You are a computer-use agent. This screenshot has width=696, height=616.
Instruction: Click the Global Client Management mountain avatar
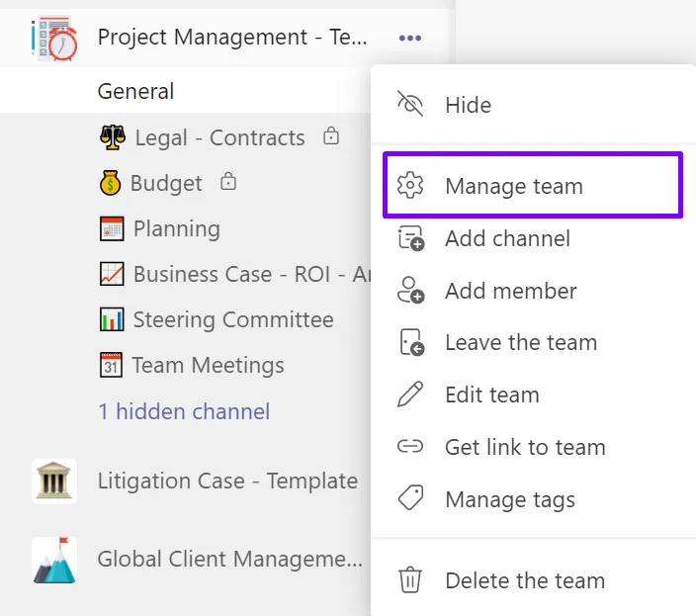[x=54, y=560]
